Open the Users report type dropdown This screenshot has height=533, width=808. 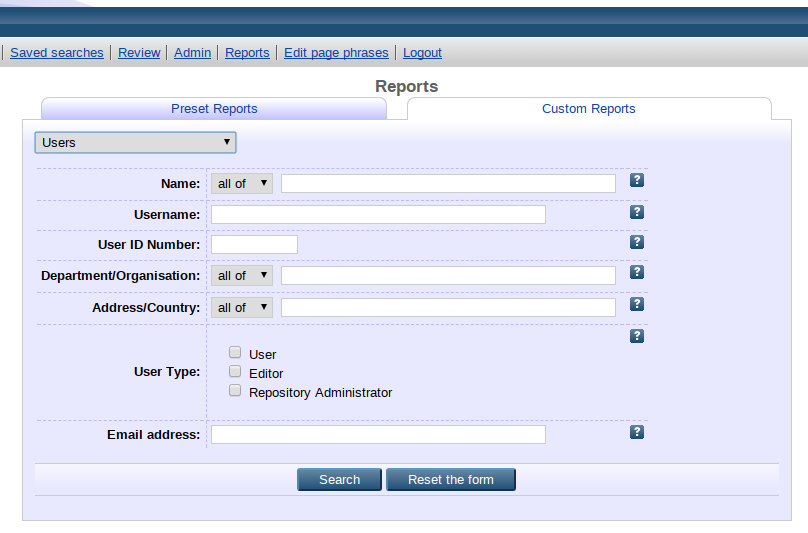(x=136, y=142)
